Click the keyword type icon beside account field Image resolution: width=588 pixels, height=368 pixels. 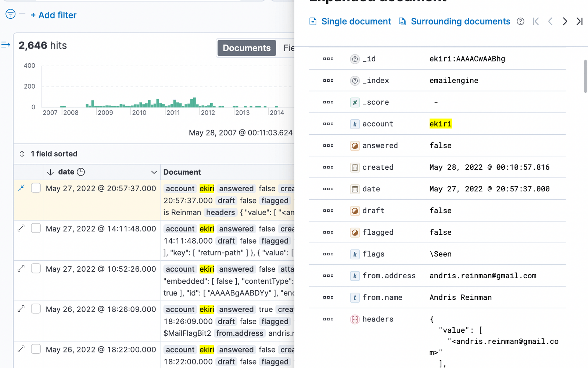[x=355, y=124]
